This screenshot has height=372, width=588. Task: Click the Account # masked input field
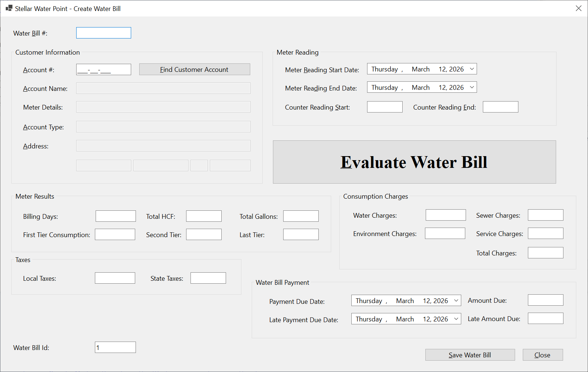[104, 70]
